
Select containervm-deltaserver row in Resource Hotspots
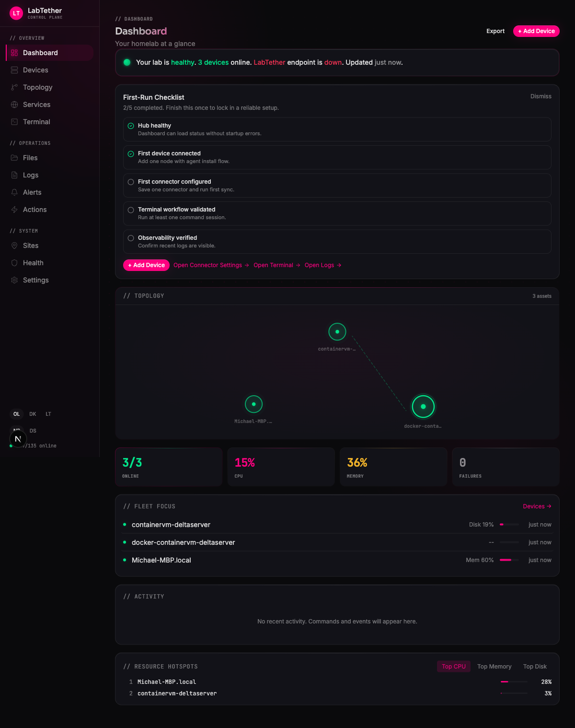pyautogui.click(x=337, y=693)
